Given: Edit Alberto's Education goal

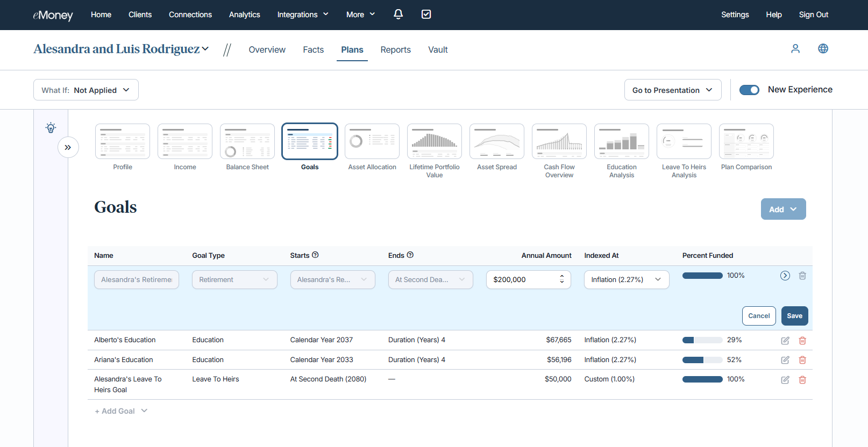Looking at the screenshot, I should point(785,341).
